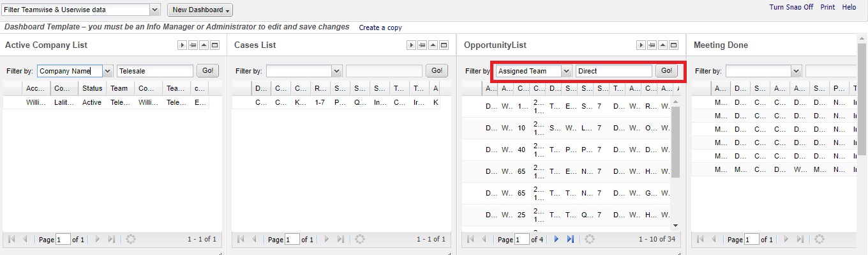Go to first page in OpportunityList pager
The height and width of the screenshot is (255, 868).
[470, 239]
